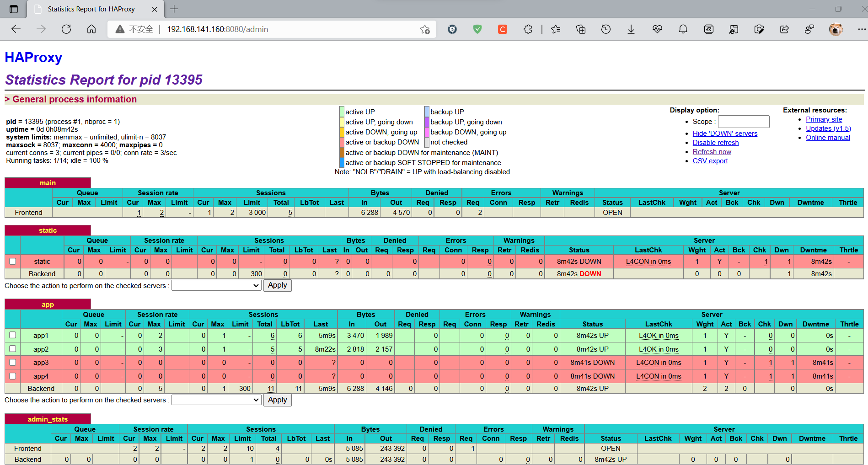Open the collections icon
The width and height of the screenshot is (868, 465).
[x=581, y=29]
